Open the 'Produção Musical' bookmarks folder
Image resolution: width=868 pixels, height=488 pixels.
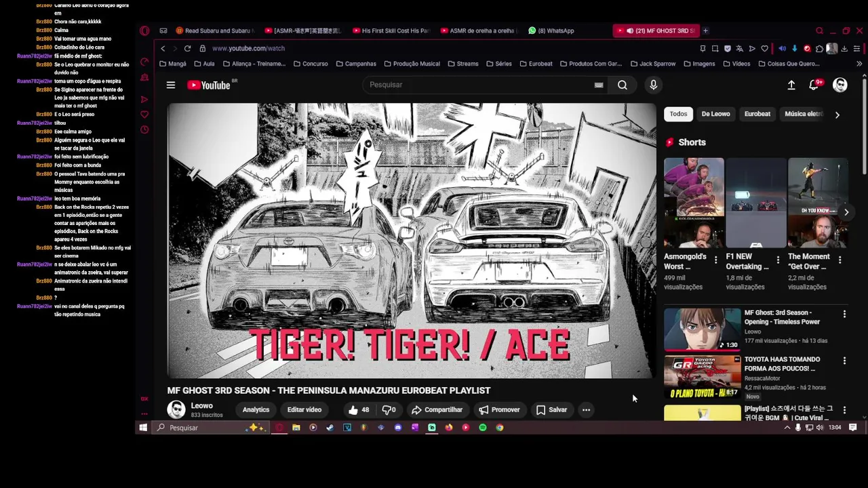point(412,64)
